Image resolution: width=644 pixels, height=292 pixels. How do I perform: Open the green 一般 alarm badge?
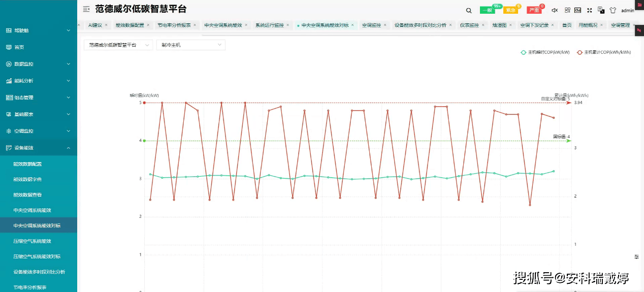(x=487, y=10)
